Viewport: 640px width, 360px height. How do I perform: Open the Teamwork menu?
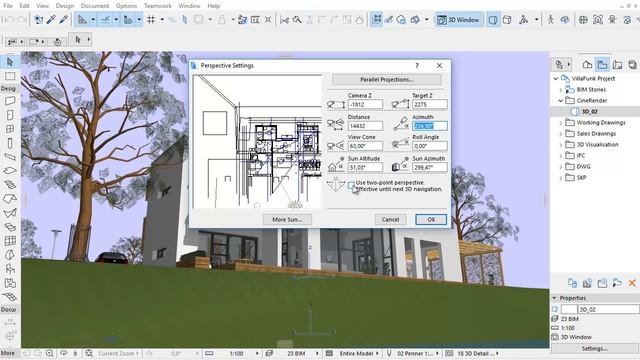pyautogui.click(x=158, y=6)
